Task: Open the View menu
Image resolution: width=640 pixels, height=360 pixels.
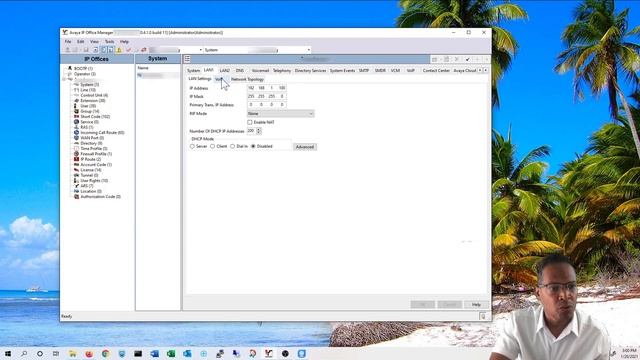Action: (94, 42)
